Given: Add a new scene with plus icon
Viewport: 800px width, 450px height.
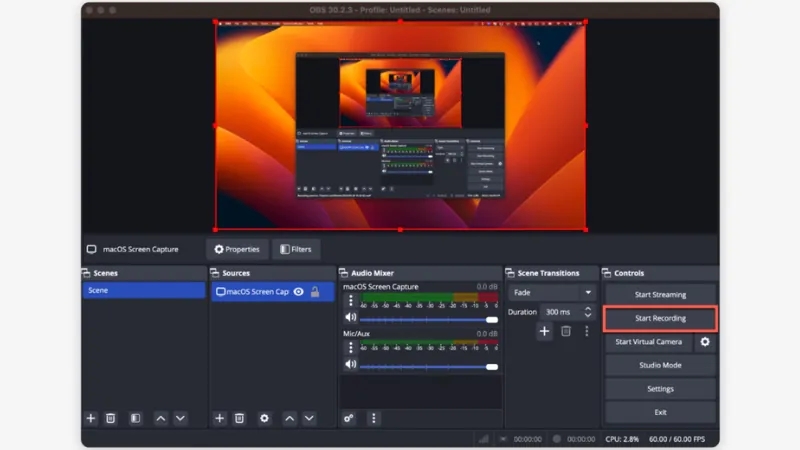Looking at the screenshot, I should [91, 418].
